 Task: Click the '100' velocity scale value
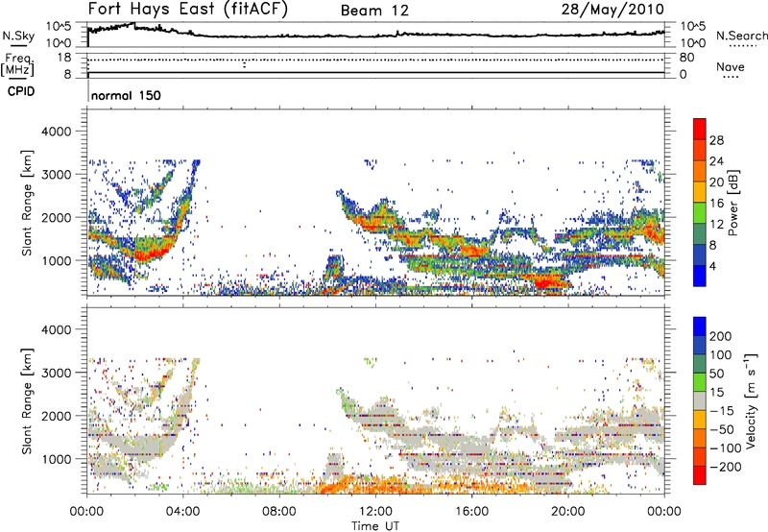click(x=721, y=355)
